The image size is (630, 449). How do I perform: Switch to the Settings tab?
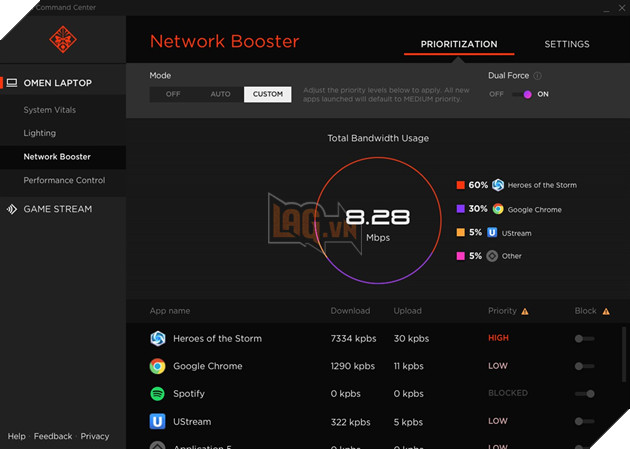[566, 44]
